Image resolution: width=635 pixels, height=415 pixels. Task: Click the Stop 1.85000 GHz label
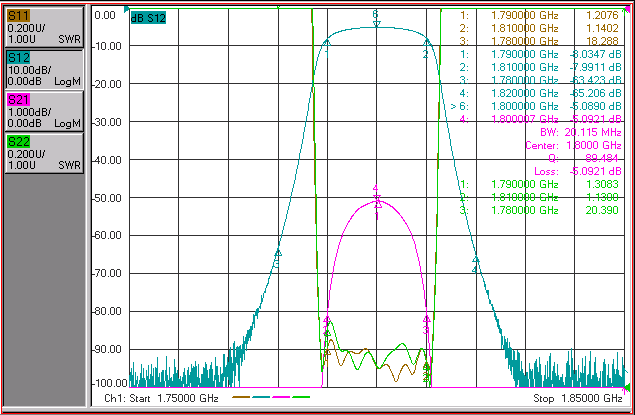tap(577, 398)
